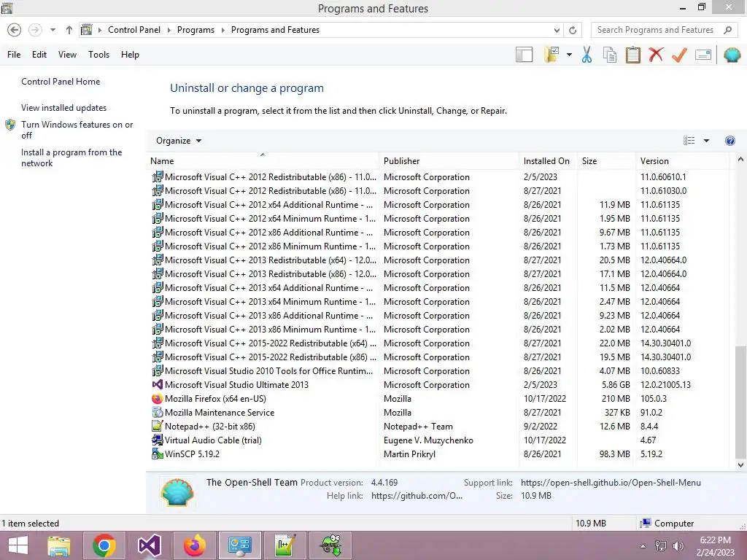747x560 pixels.
Task: Click the Back navigation arrow
Action: pyautogui.click(x=15, y=30)
